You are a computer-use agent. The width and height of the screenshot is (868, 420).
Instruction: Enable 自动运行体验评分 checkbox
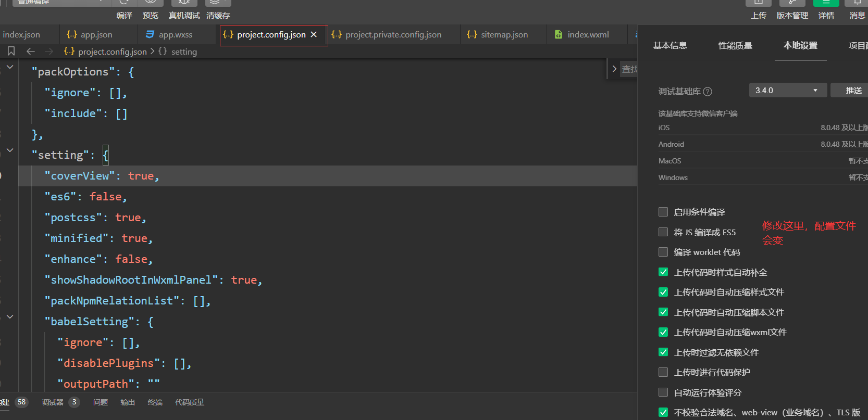point(663,392)
